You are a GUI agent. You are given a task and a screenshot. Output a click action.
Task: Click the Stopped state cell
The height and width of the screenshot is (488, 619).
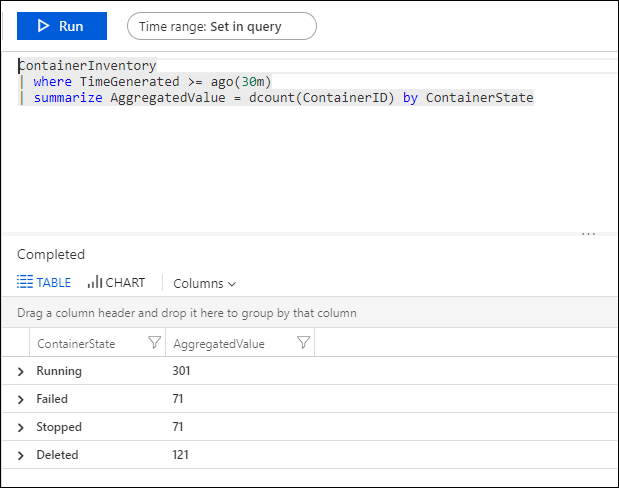57,427
